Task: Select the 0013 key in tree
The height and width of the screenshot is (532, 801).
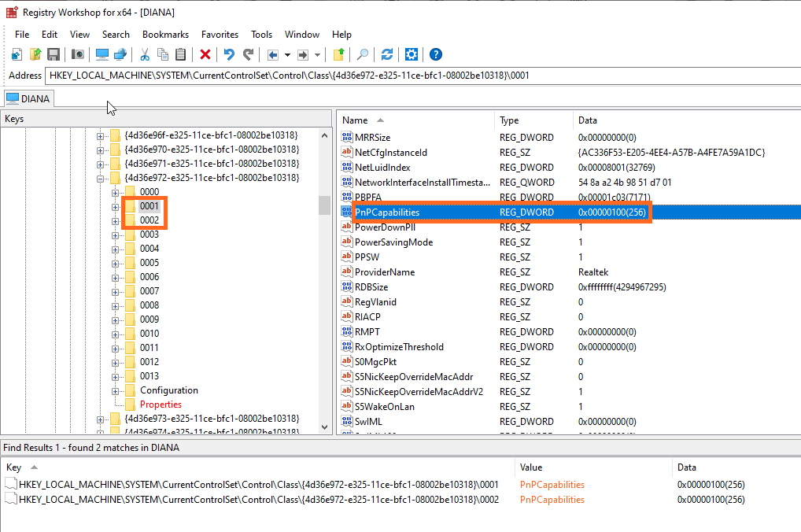Action: coord(149,376)
